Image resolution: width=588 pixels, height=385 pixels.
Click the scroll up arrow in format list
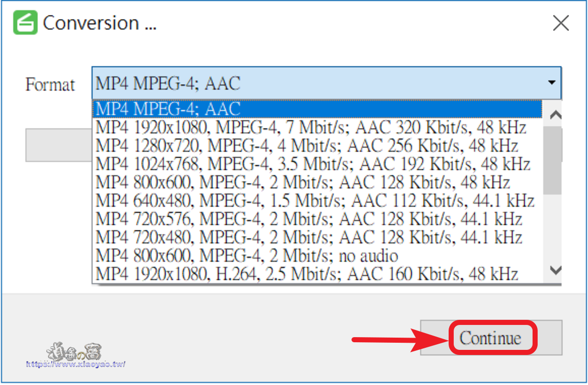pos(555,115)
